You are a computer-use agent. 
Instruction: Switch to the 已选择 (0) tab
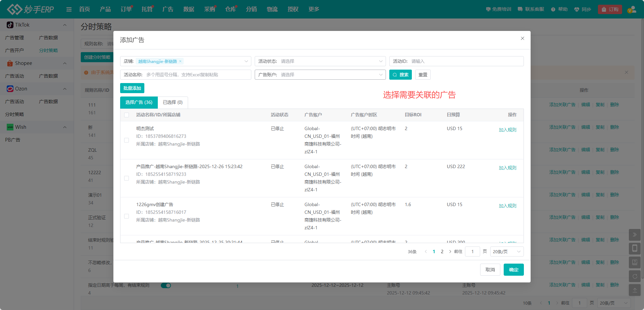coord(173,102)
